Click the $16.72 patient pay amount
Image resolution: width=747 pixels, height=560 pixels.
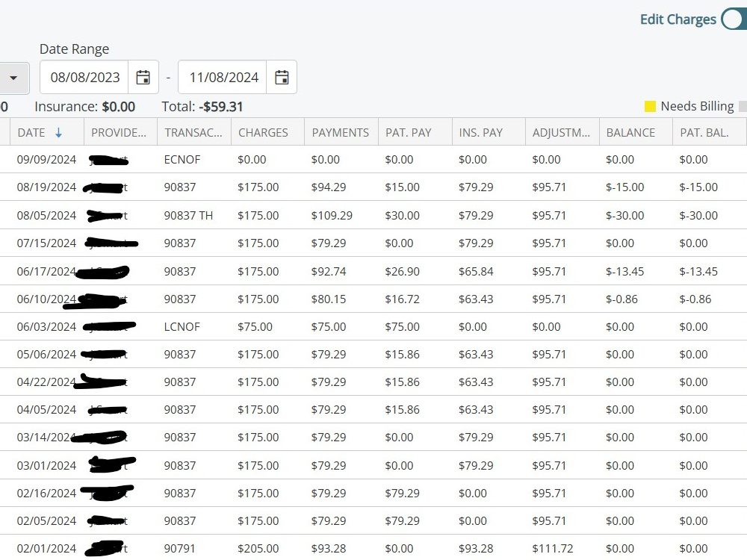402,299
